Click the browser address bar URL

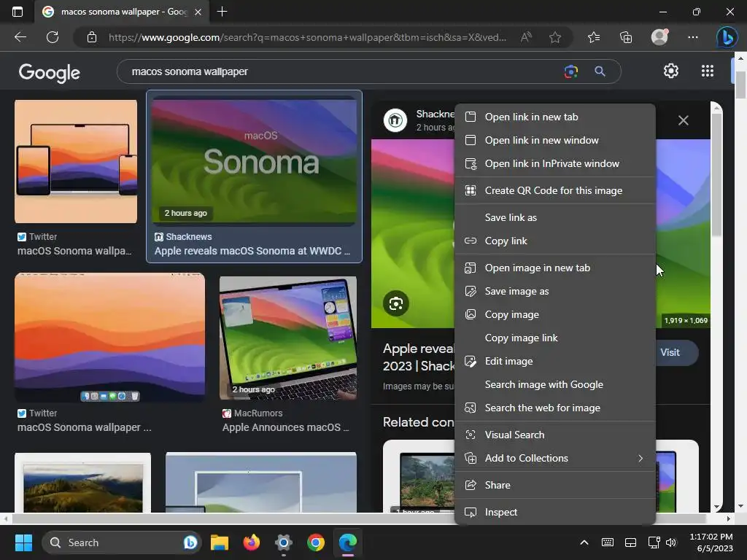click(x=307, y=37)
